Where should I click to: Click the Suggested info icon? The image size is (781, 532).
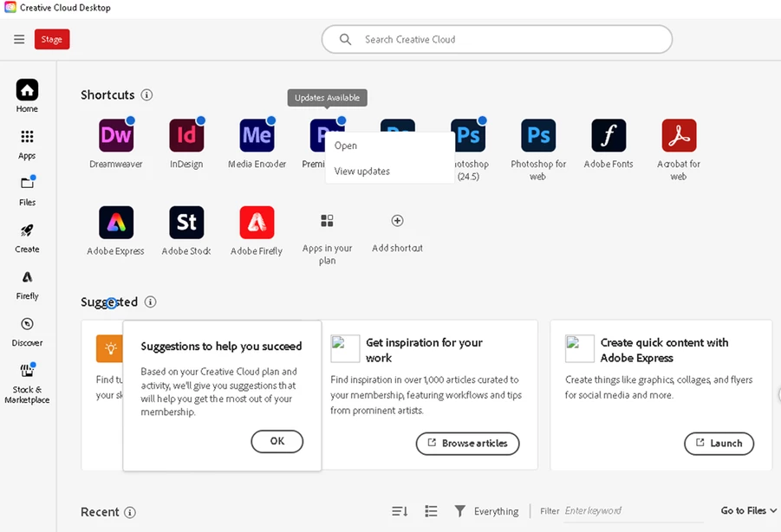151,302
